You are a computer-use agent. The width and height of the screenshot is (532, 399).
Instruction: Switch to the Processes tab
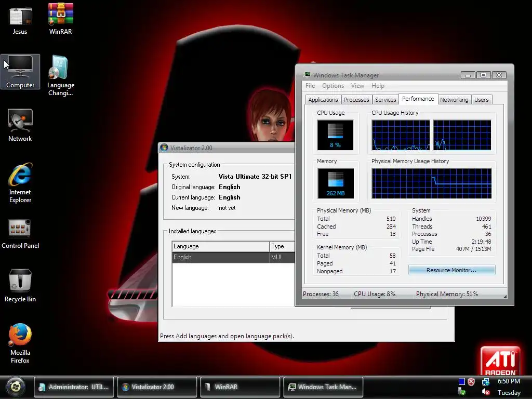click(356, 100)
